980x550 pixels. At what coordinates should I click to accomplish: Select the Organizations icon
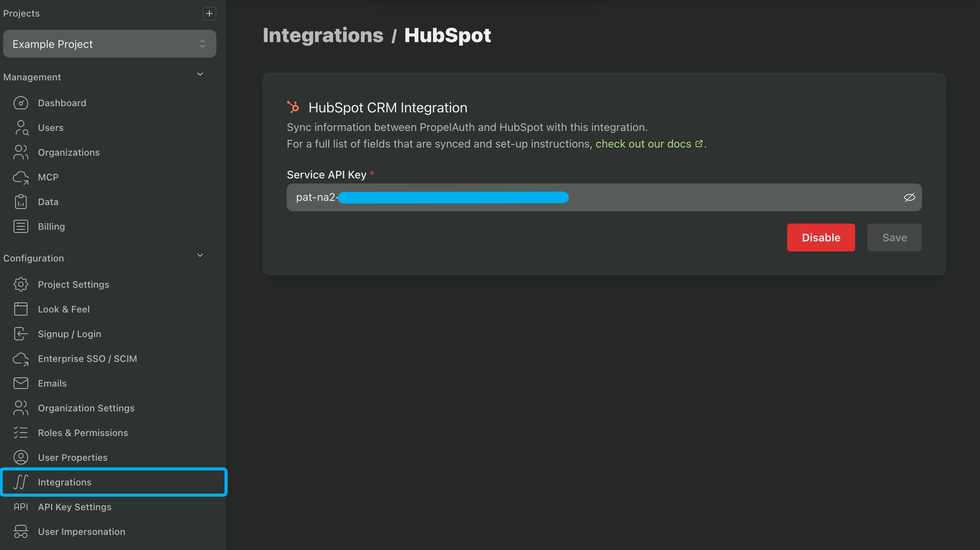pos(20,152)
